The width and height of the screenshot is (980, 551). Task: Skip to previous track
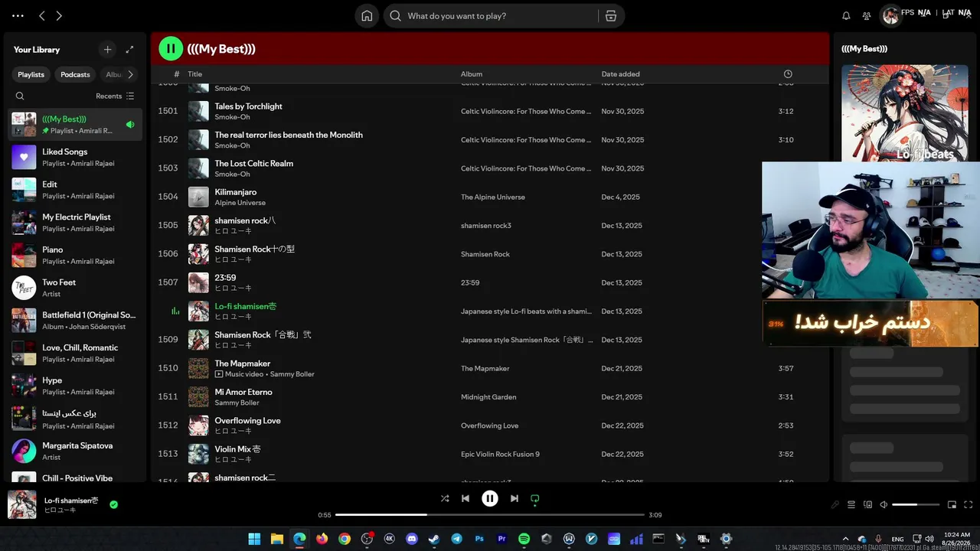(465, 498)
